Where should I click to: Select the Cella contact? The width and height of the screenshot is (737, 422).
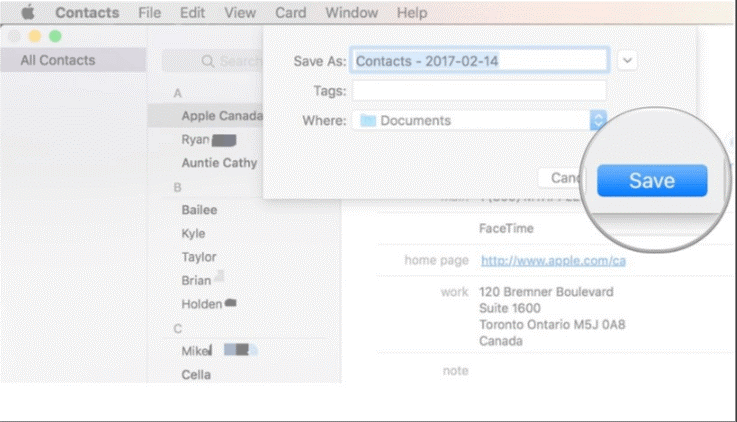pyautogui.click(x=196, y=375)
